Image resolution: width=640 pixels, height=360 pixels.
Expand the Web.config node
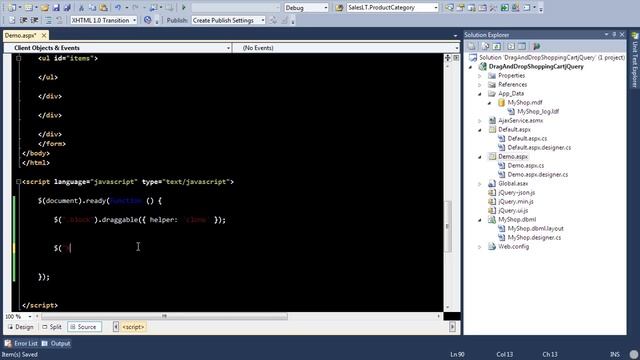(x=480, y=247)
